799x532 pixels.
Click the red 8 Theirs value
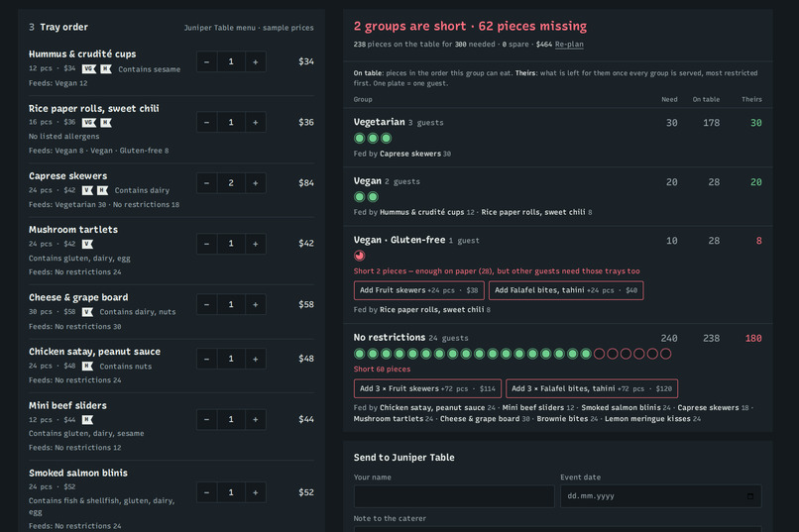coord(759,241)
